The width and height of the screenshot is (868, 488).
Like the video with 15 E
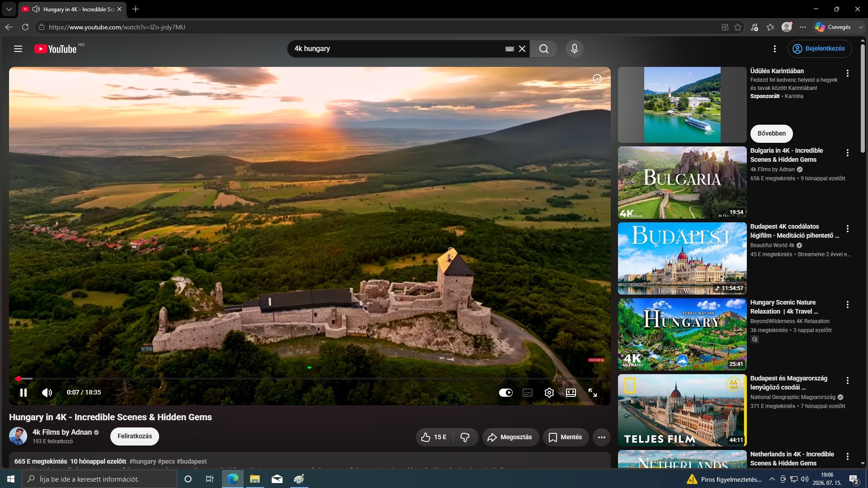(x=434, y=437)
